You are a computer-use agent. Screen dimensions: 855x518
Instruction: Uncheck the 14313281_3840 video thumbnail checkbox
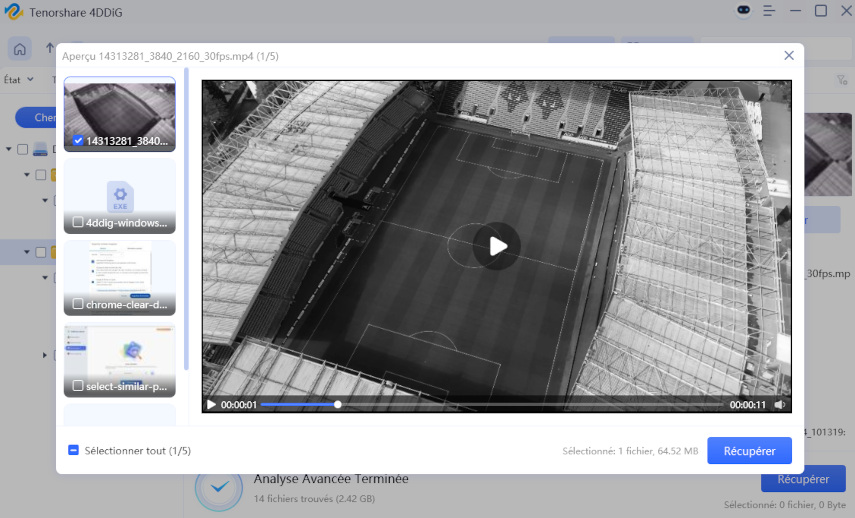click(x=78, y=141)
